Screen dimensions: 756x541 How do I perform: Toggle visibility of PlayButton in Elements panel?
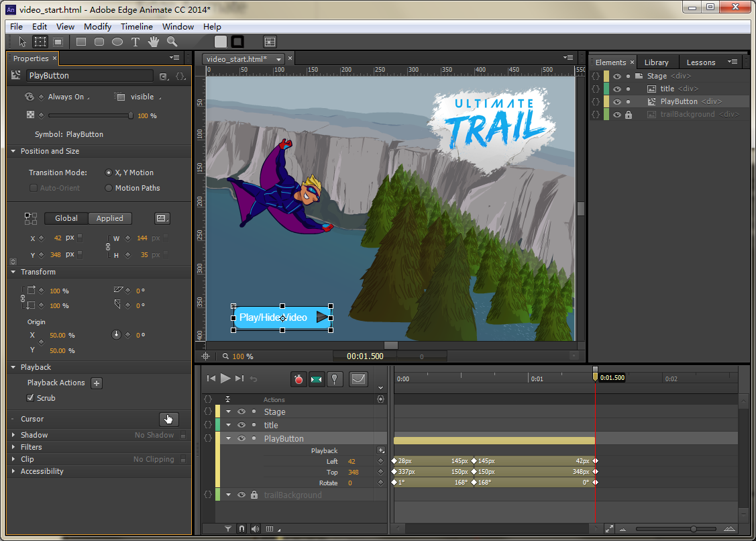coord(617,102)
